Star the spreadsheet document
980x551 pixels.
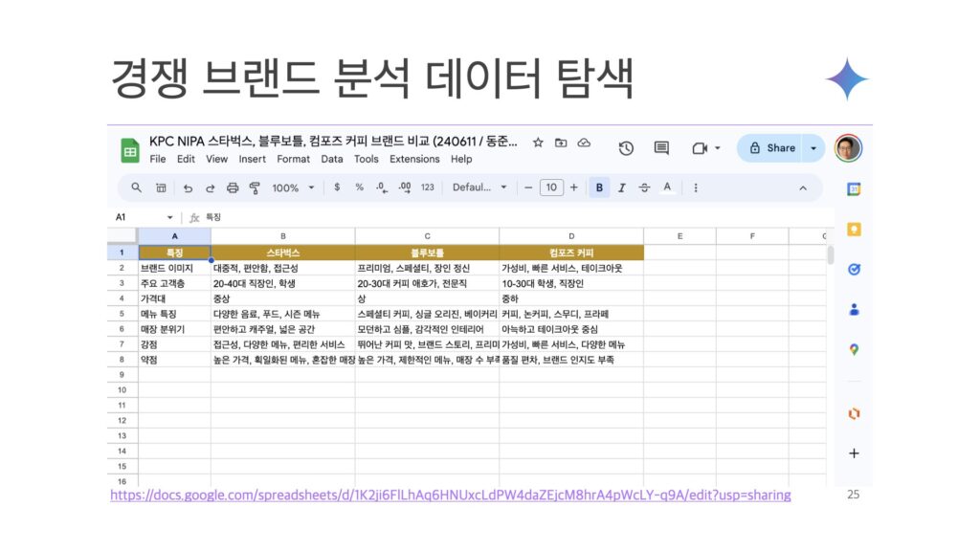click(x=538, y=143)
